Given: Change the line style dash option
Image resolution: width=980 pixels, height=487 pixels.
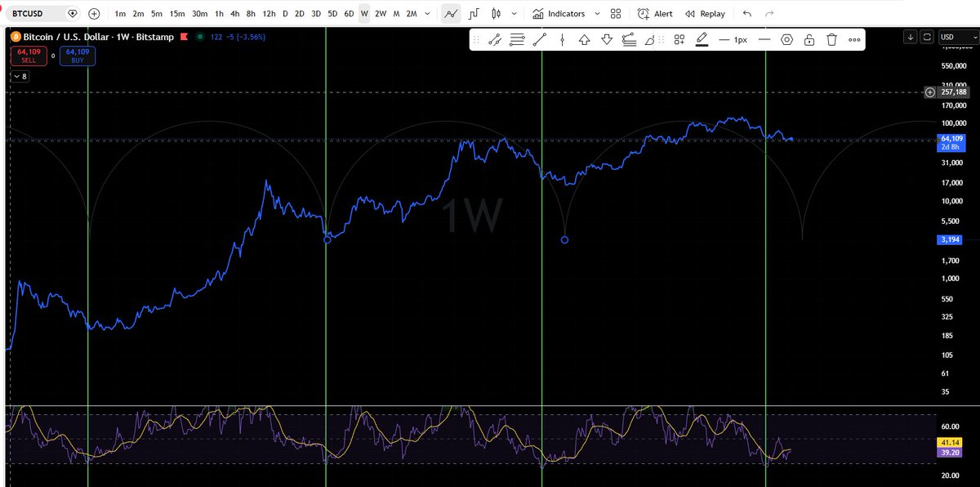Looking at the screenshot, I should pos(764,39).
